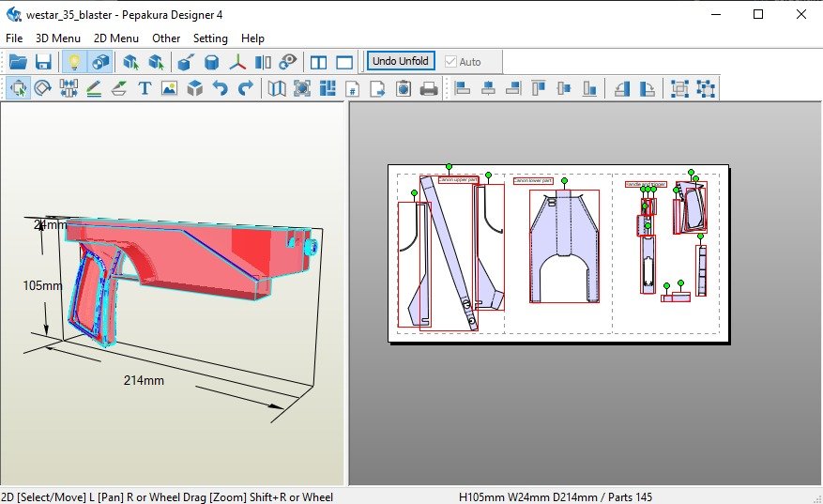
Task: Align selected parts to the top
Action: [x=539, y=87]
